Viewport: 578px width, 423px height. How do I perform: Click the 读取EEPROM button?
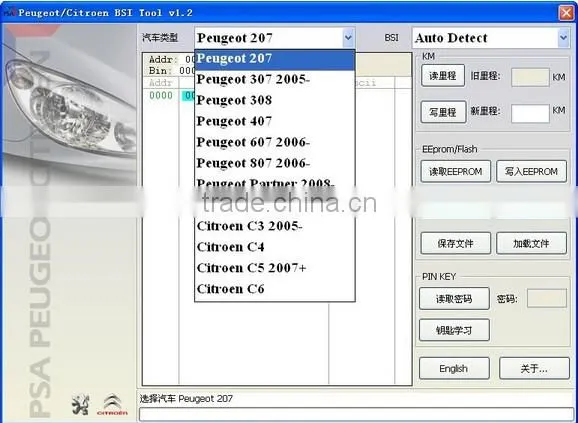tap(456, 172)
